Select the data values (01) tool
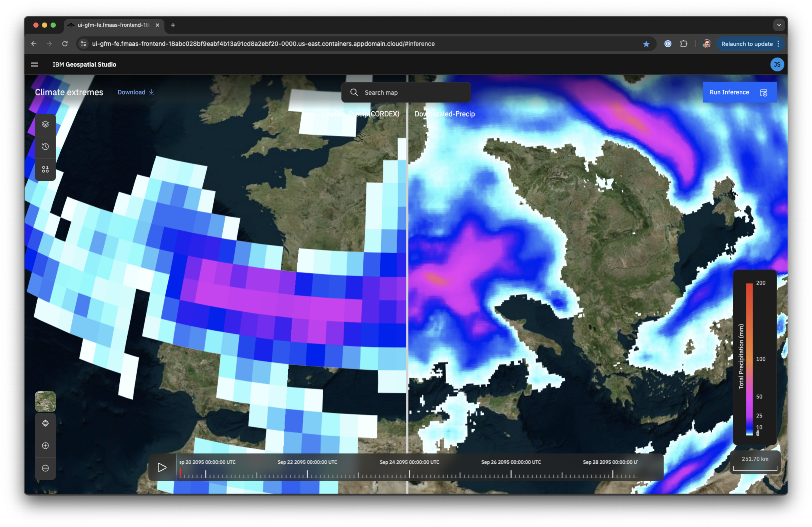The height and width of the screenshot is (527, 812). (x=45, y=169)
